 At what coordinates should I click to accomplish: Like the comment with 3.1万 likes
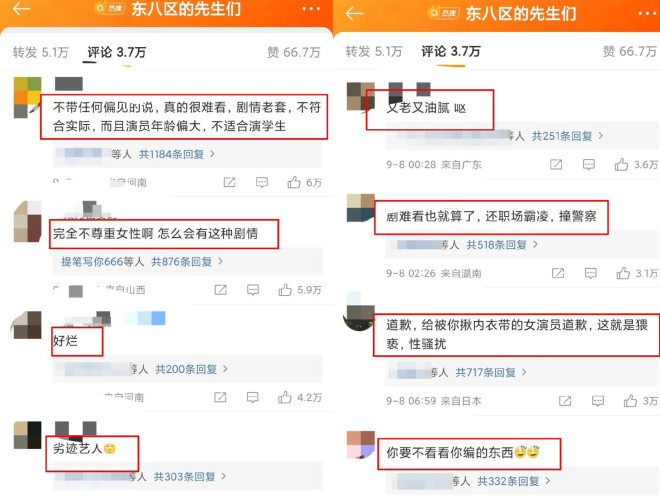[623, 274]
